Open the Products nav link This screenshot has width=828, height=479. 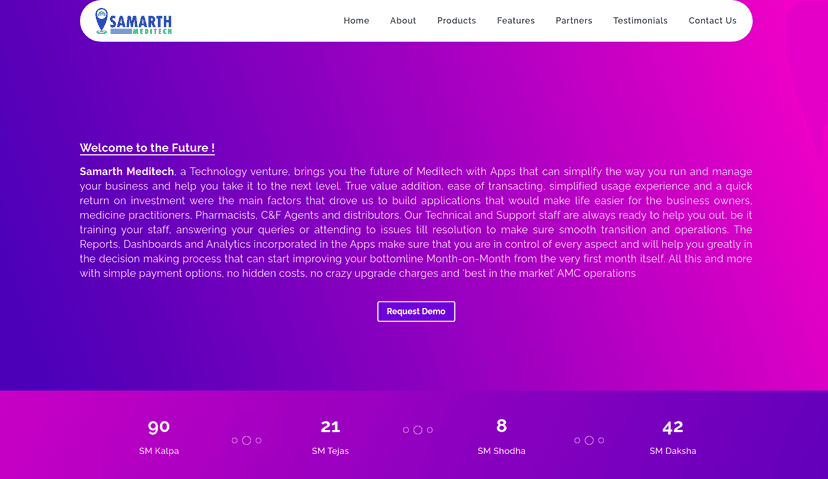456,21
